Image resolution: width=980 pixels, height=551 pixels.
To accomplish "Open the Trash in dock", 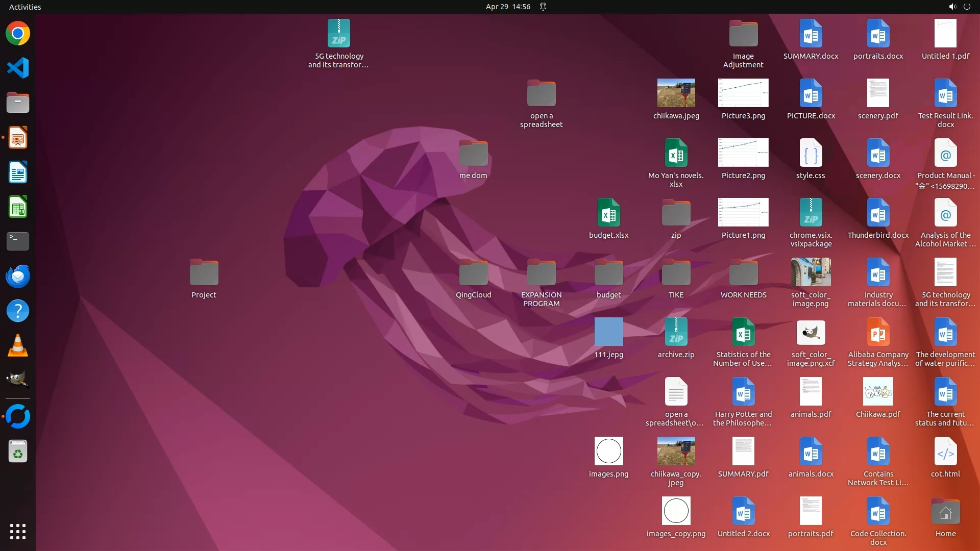I will (18, 452).
